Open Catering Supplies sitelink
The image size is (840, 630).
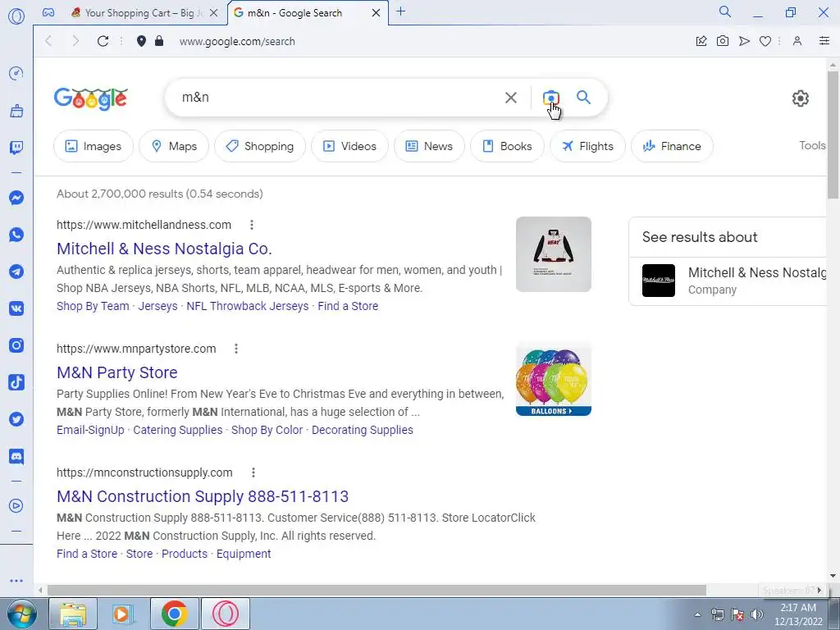[x=178, y=430]
